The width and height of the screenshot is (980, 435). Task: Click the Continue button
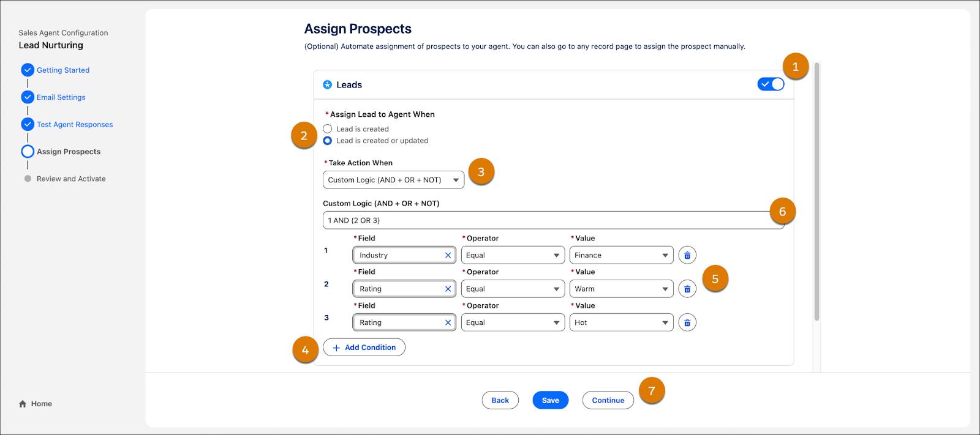pos(608,400)
